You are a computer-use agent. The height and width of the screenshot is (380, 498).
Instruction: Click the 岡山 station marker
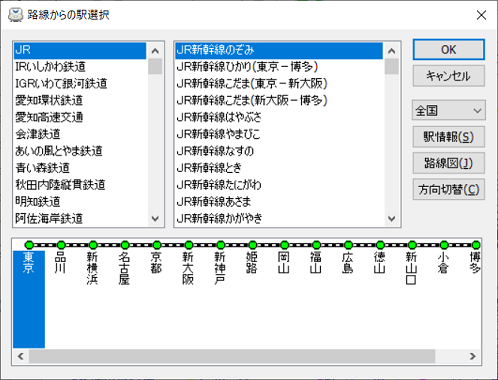click(284, 245)
